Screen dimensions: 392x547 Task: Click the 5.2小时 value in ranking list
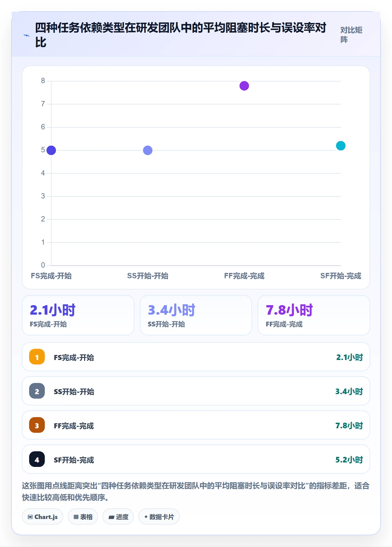click(x=349, y=460)
